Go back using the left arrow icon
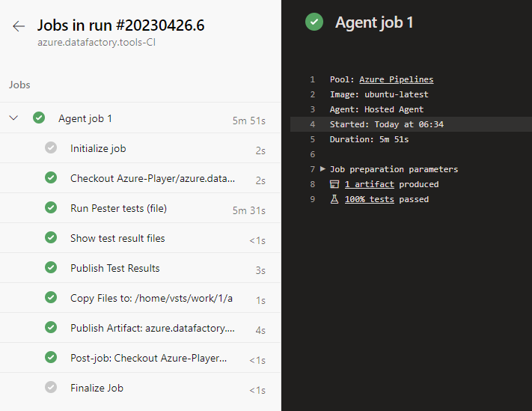This screenshot has height=411, width=532. [x=19, y=26]
